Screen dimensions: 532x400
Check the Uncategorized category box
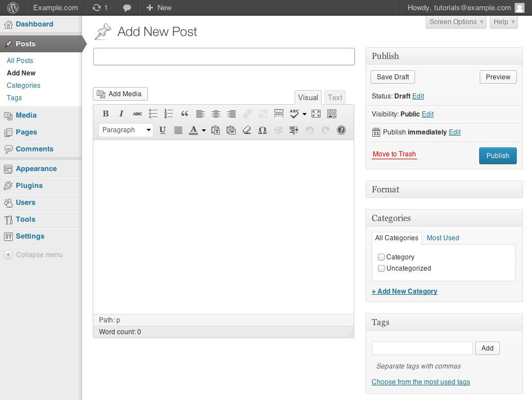381,268
